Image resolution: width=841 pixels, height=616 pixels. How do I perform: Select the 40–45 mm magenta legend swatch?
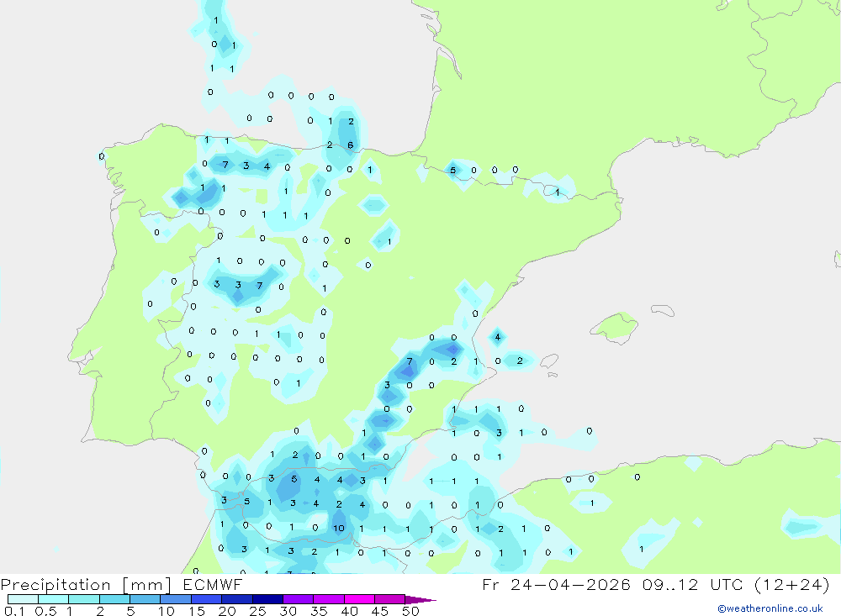click(359, 599)
